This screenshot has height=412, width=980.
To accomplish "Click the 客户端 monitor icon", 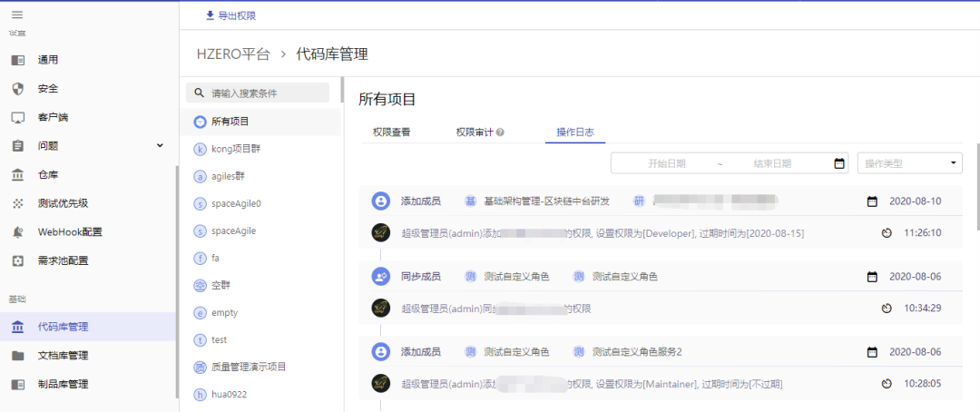I will tap(17, 118).
